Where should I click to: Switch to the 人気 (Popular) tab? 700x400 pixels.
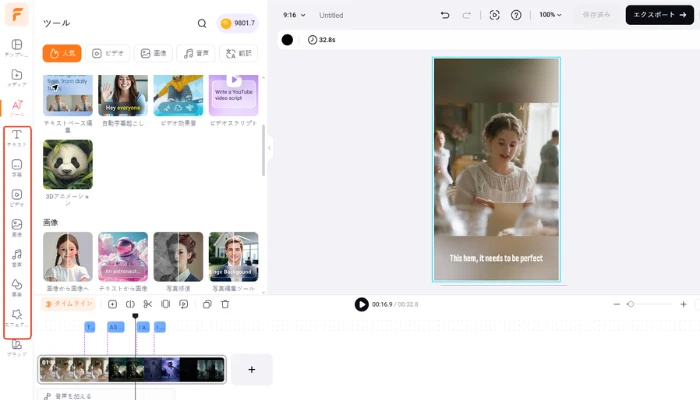point(62,54)
